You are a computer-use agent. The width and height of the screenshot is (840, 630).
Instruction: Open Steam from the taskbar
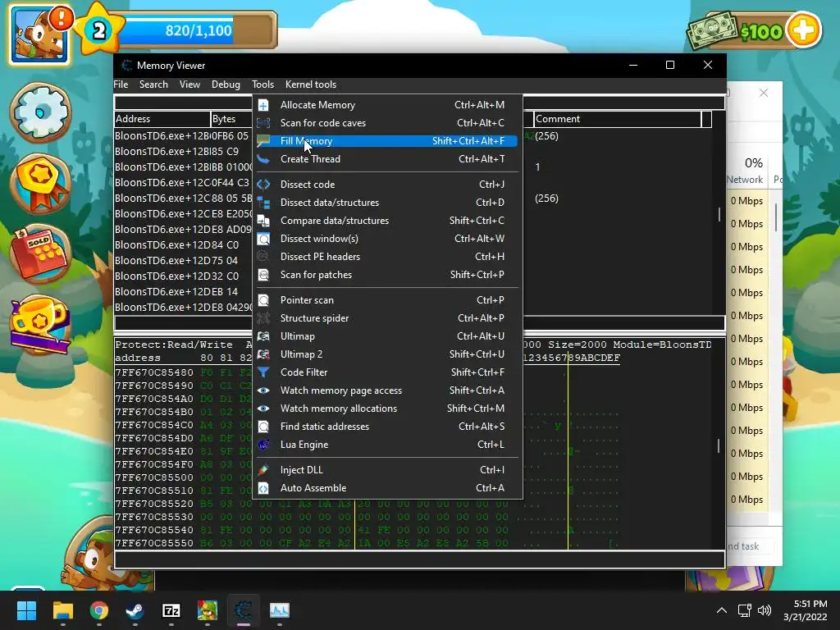pyautogui.click(x=135, y=610)
